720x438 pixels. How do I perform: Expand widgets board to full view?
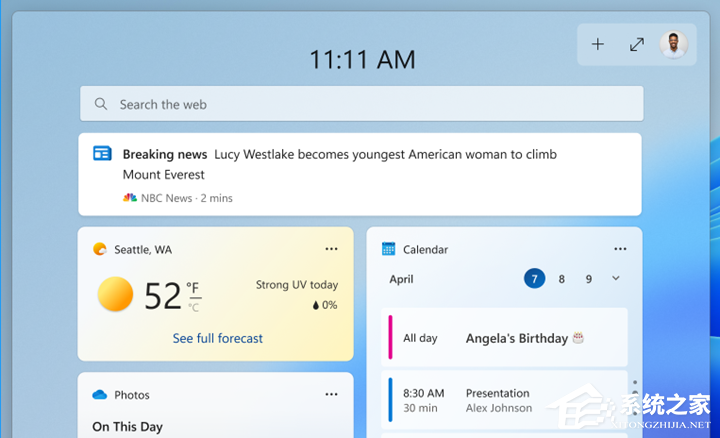(x=636, y=44)
